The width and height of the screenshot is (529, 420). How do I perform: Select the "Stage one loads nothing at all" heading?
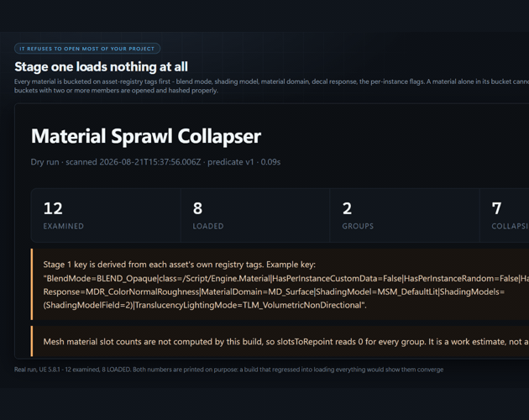[102, 67]
